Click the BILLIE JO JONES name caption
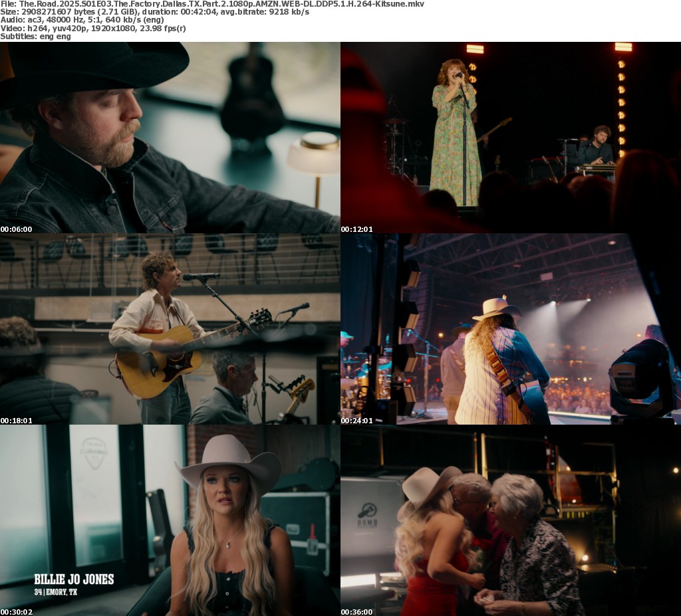The width and height of the screenshot is (681, 616). tap(74, 579)
